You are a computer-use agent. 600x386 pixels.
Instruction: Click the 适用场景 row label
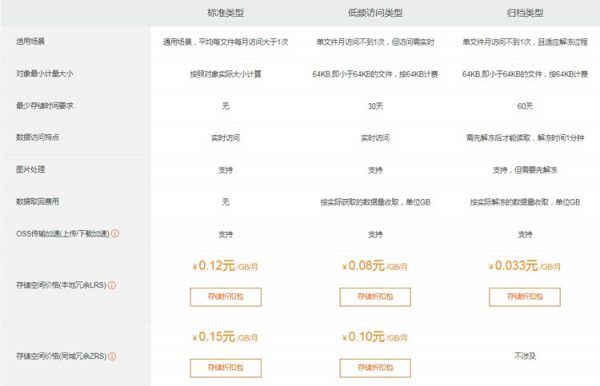pos(30,41)
